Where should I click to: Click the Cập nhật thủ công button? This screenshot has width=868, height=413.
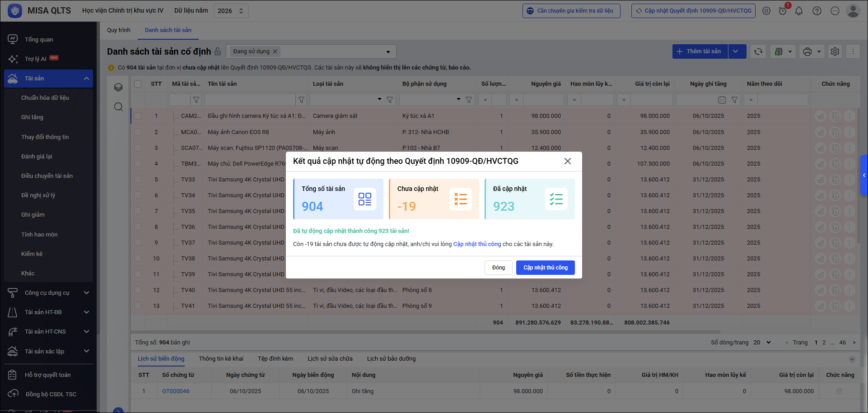click(x=545, y=268)
